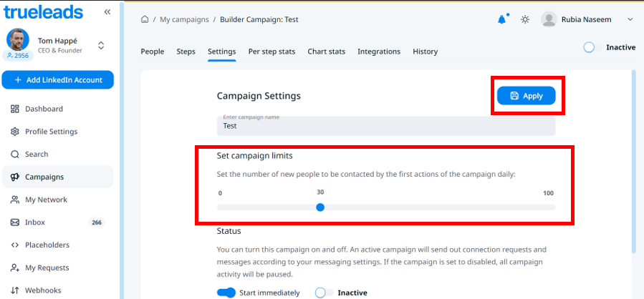Image resolution: width=644 pixels, height=299 pixels.
Task: Click Add LinkedIn Account button
Action: point(57,80)
